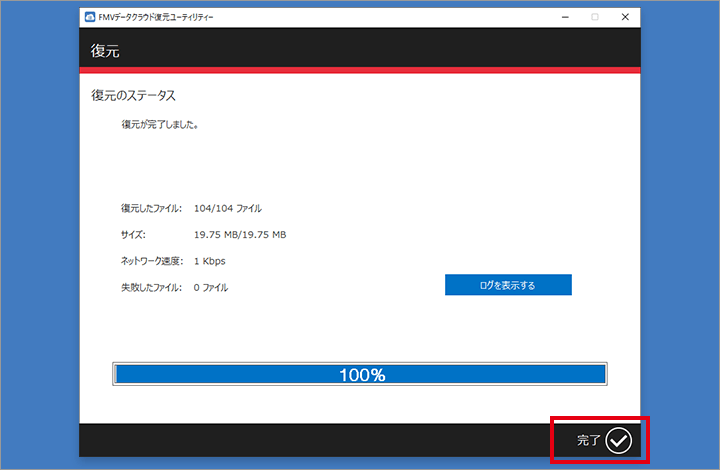This screenshot has height=470, width=720.
Task: Click the 失敗したファイル label
Action: [150, 287]
